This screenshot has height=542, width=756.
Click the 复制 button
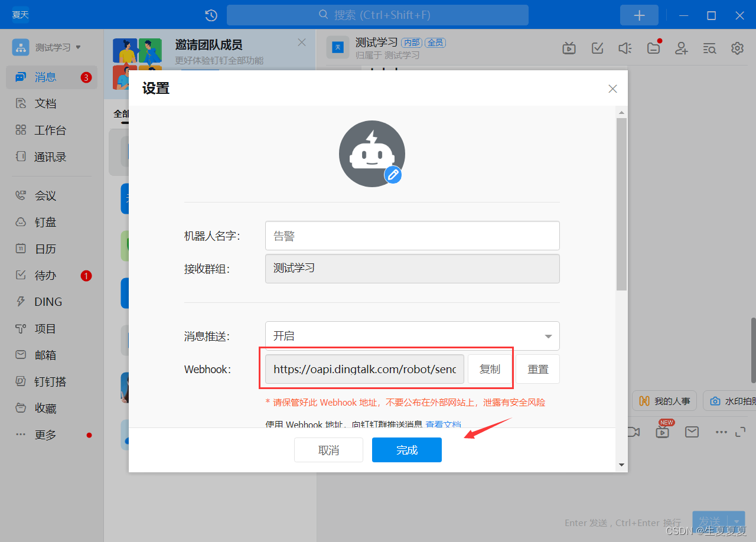pos(490,369)
